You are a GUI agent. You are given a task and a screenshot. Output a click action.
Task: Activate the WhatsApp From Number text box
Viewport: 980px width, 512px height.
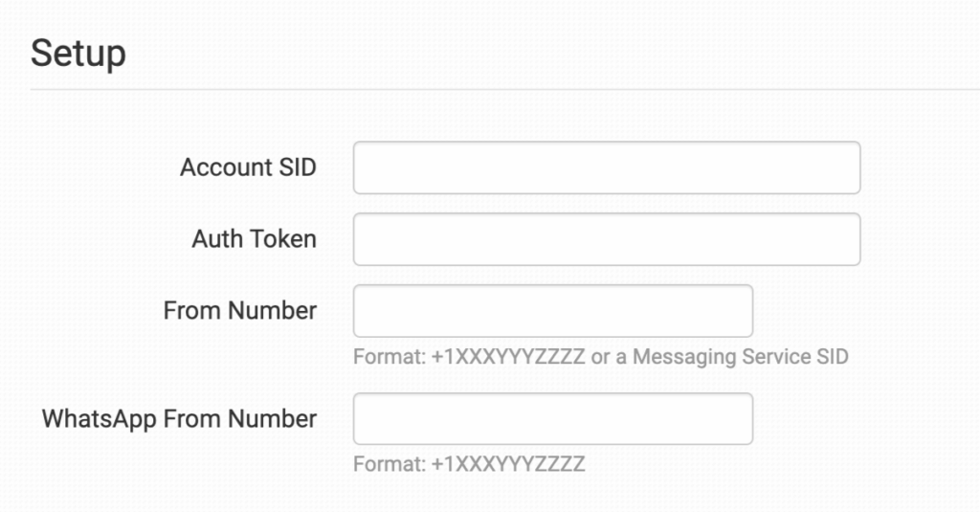coord(552,418)
